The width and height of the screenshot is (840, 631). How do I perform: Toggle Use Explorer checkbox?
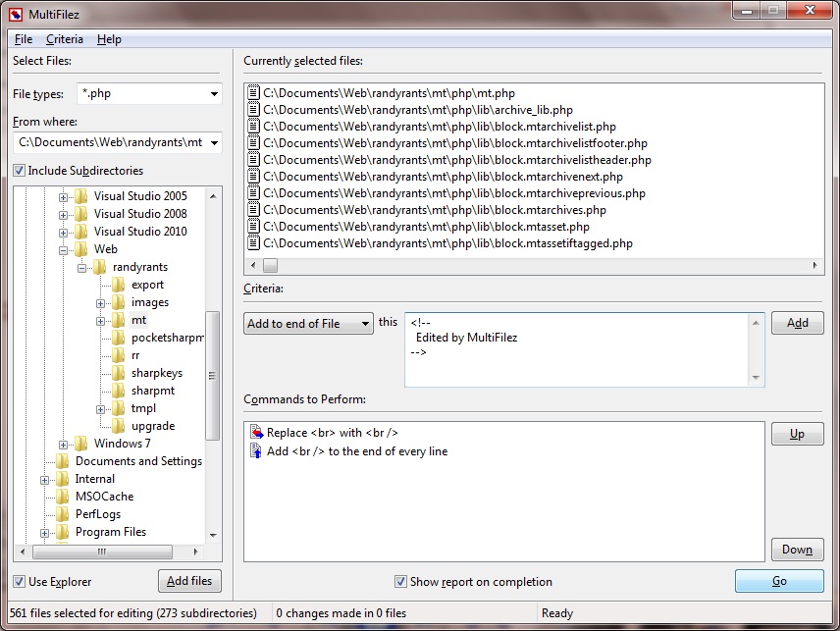pyautogui.click(x=20, y=582)
